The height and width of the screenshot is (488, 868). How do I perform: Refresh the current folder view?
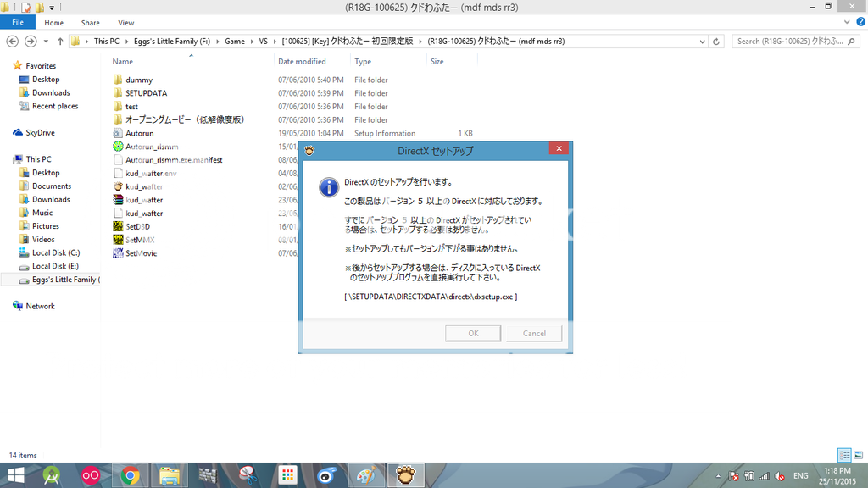(x=718, y=41)
